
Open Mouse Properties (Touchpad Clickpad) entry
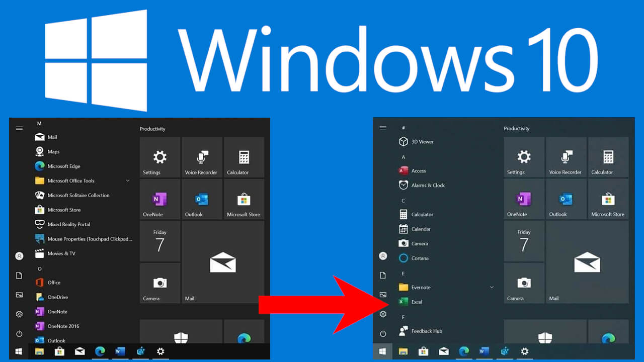click(83, 239)
